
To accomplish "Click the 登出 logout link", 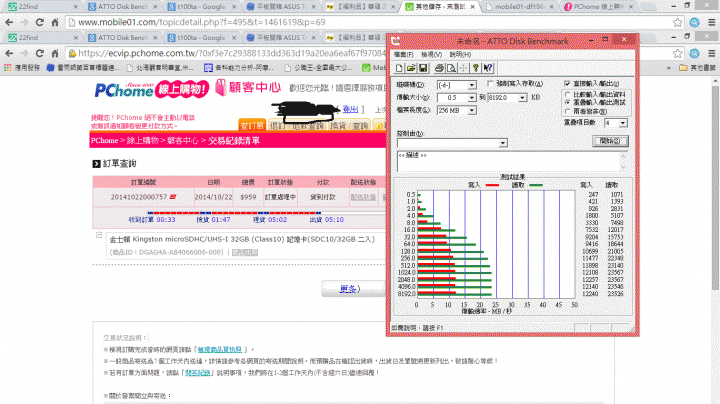I will pyautogui.click(x=350, y=109).
